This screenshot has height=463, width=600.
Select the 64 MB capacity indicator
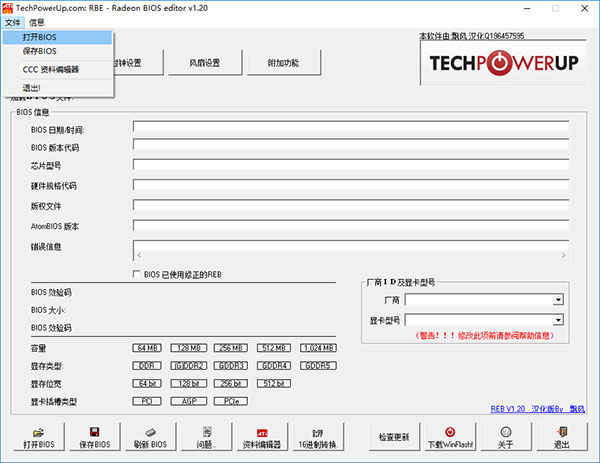coord(147,348)
